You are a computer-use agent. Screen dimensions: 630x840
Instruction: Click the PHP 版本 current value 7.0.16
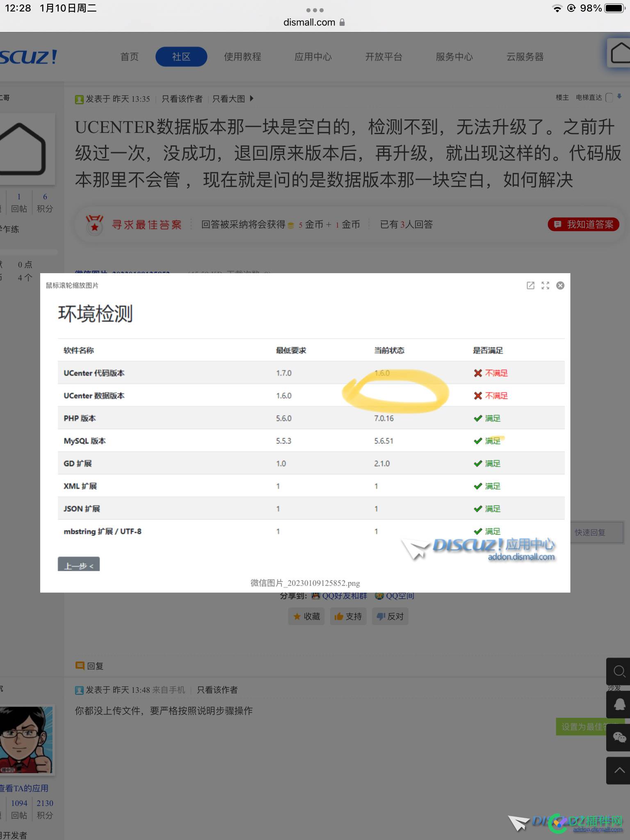click(384, 418)
